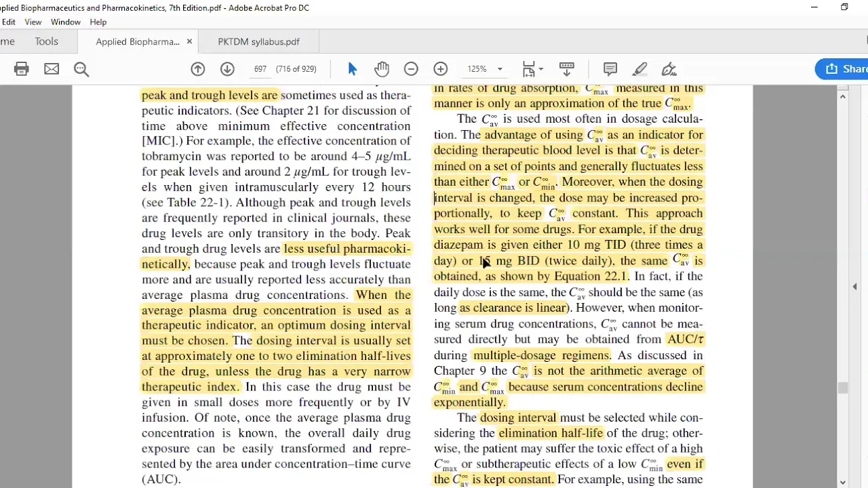Expand the right tools pane arrow
This screenshot has width=868, height=488.
point(854,287)
